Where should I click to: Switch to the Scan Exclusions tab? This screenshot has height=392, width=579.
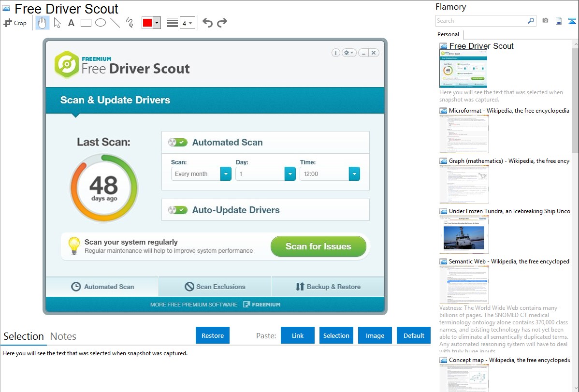point(215,287)
